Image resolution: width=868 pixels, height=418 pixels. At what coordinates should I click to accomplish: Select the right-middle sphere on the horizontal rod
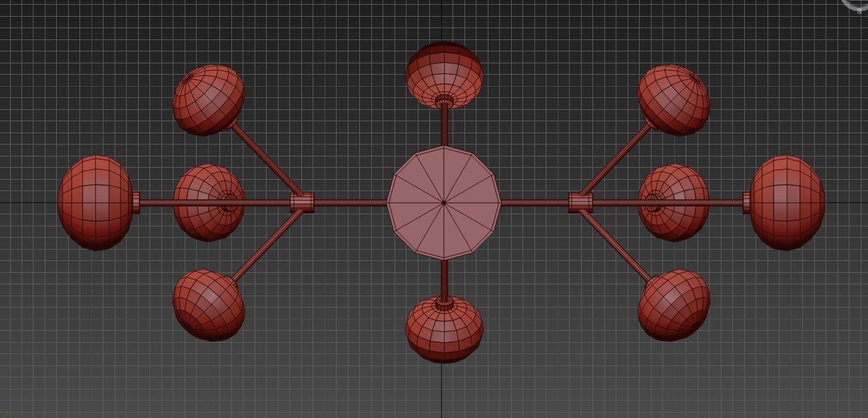click(674, 202)
